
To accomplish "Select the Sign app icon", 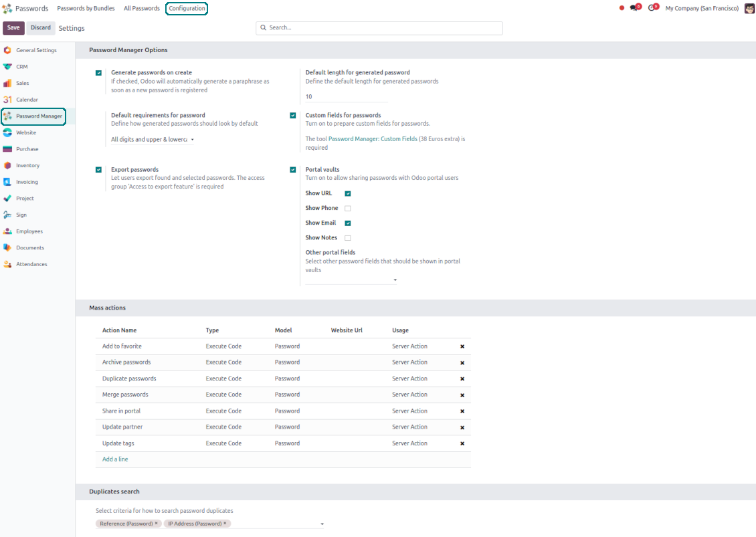I will coord(7,215).
